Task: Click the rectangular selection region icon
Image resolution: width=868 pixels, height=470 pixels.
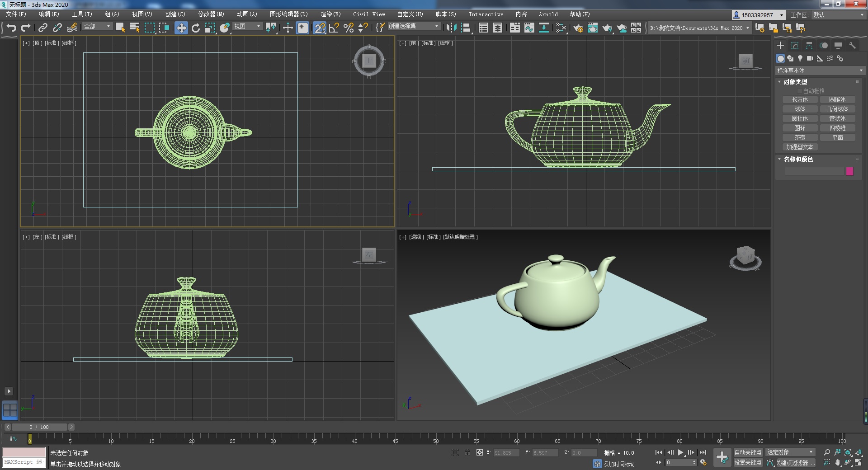Action: [149, 28]
